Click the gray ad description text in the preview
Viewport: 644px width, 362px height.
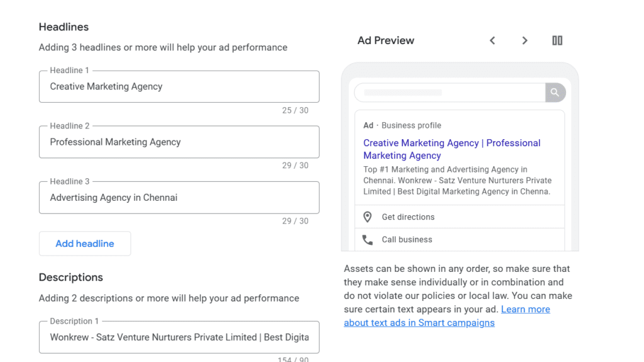(457, 181)
